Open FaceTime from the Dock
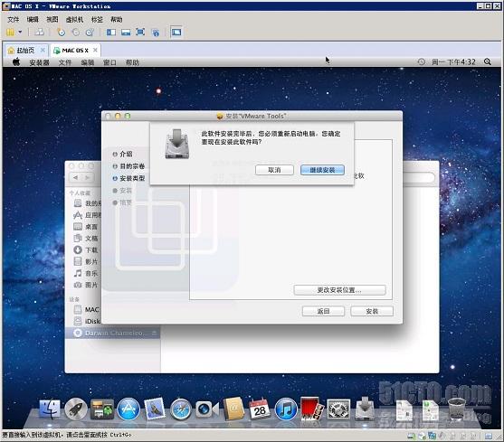Viewport: 504px width, 442px height. click(x=207, y=409)
